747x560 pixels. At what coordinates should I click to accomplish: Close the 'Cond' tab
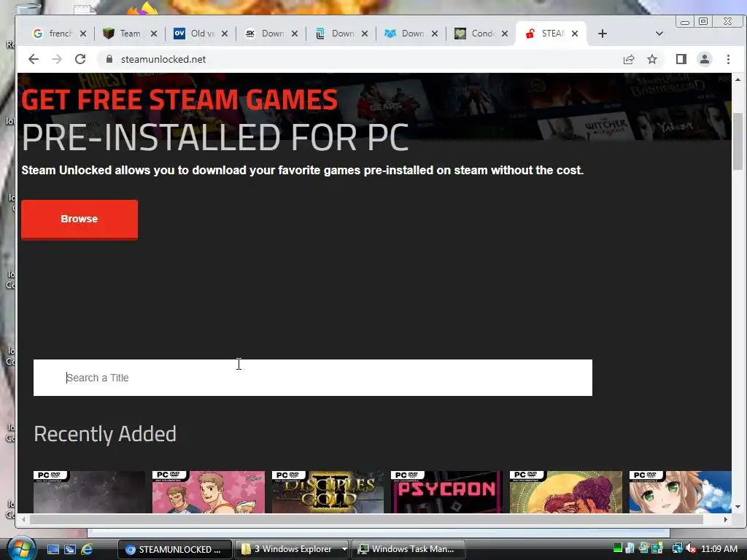[x=505, y=34]
